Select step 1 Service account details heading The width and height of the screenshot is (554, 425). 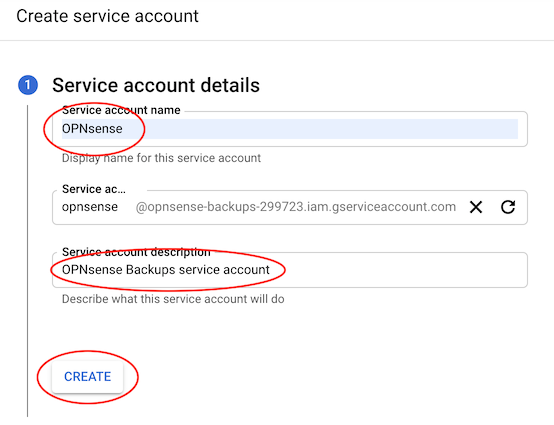[x=156, y=85]
